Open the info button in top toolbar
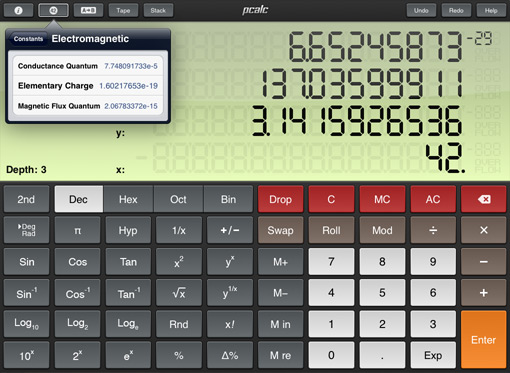This screenshot has height=373, width=510. point(18,10)
